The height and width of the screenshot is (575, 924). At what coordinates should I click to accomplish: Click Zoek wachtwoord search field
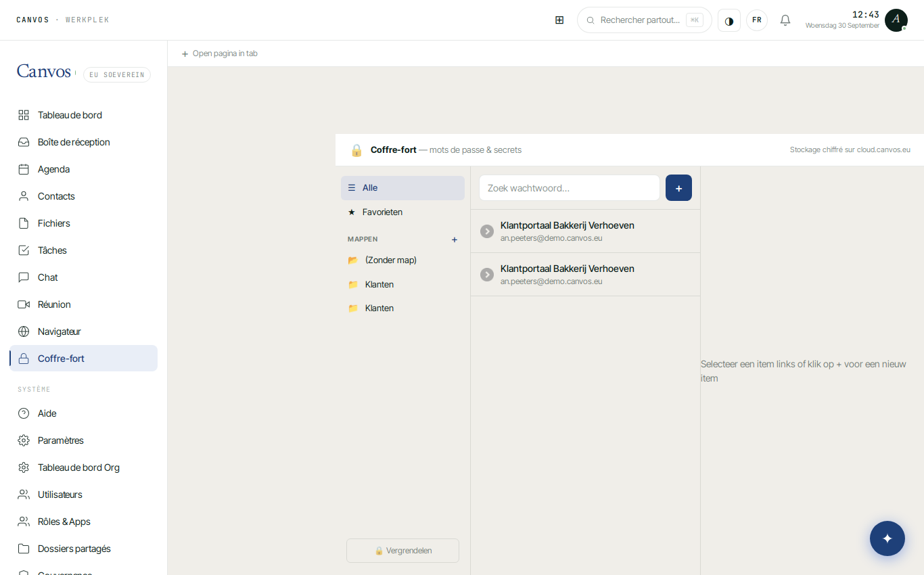click(570, 188)
